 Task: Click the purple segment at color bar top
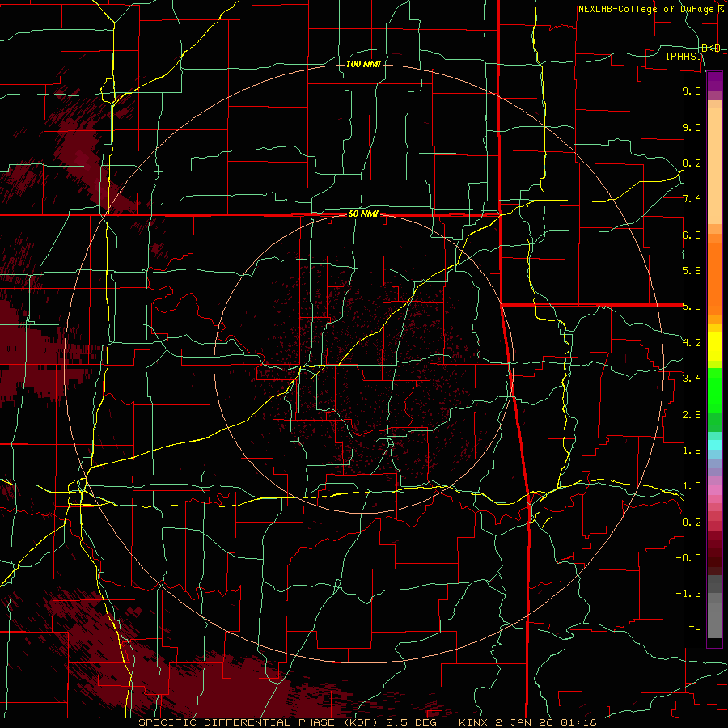coord(714,81)
